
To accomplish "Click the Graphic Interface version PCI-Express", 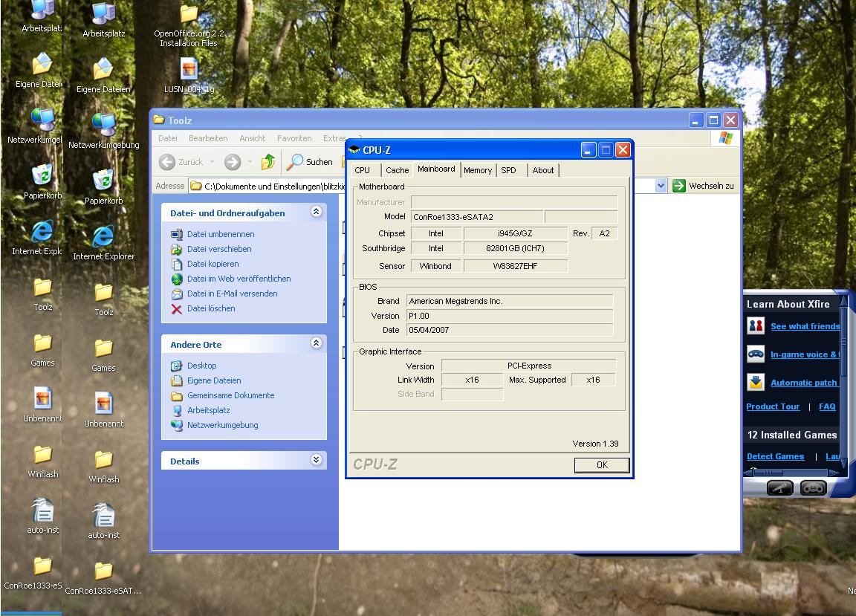I will click(528, 366).
